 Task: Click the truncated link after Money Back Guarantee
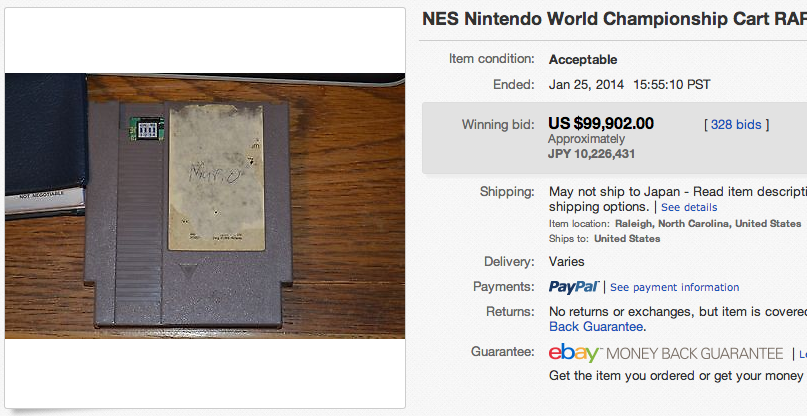click(x=802, y=354)
